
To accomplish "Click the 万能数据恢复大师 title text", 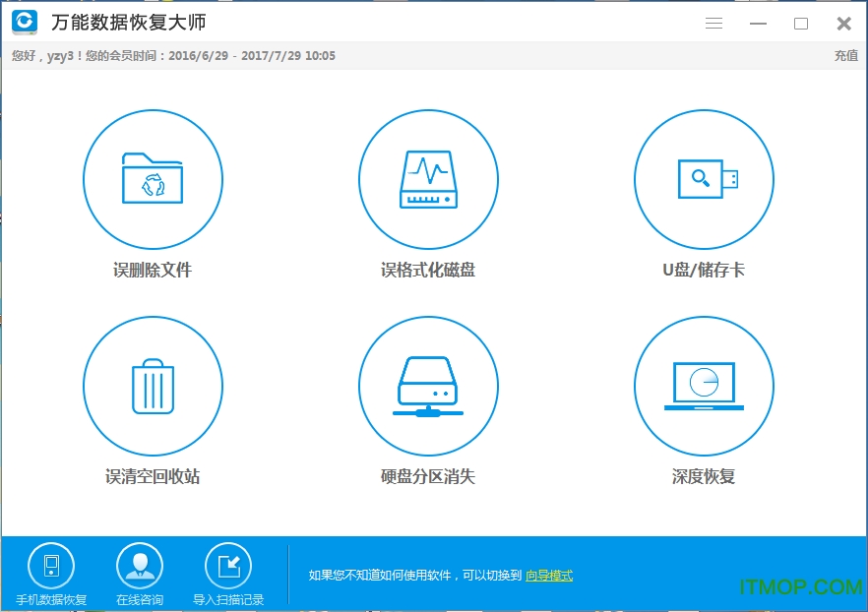I will tap(127, 23).
